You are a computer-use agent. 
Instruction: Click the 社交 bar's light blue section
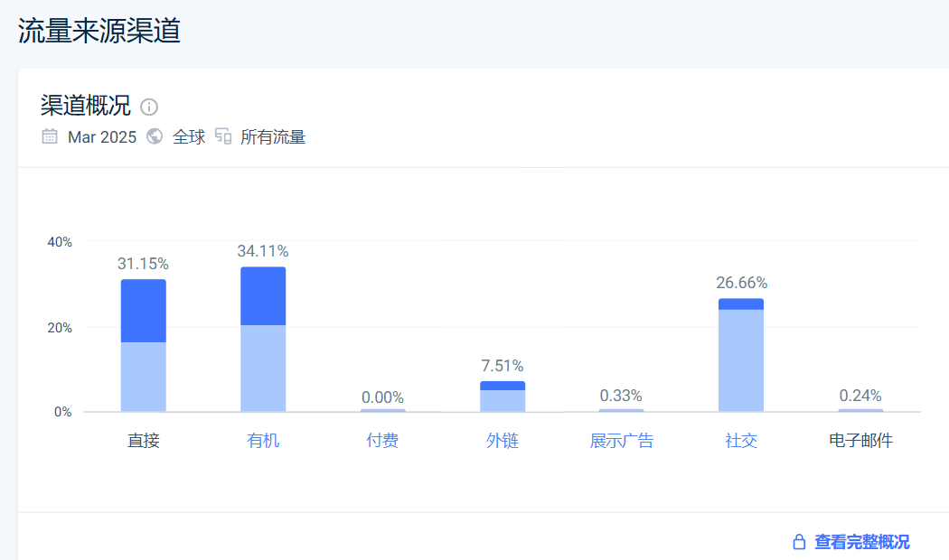(741, 359)
